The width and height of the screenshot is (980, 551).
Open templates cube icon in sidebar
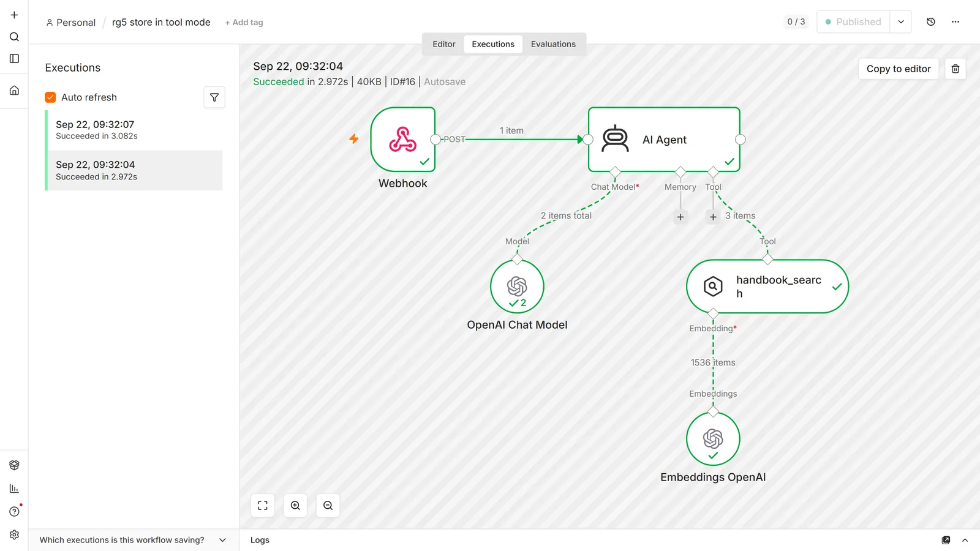click(14, 465)
